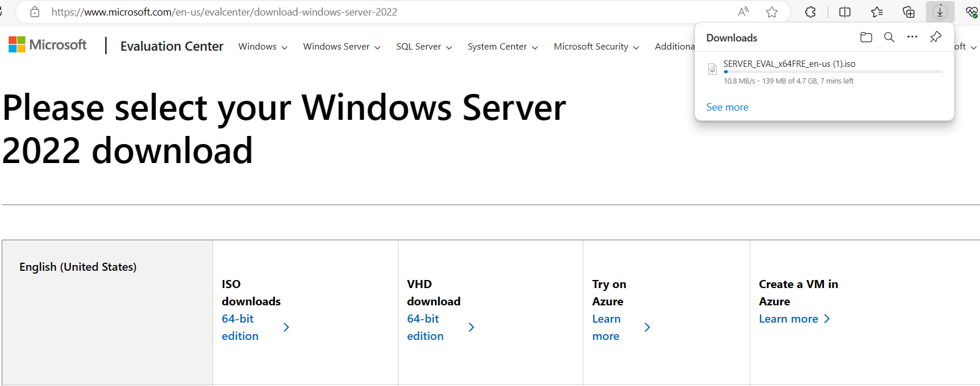Click the SERVER_EVAL_x64FRE_en-us (1).iso file name

click(789, 64)
